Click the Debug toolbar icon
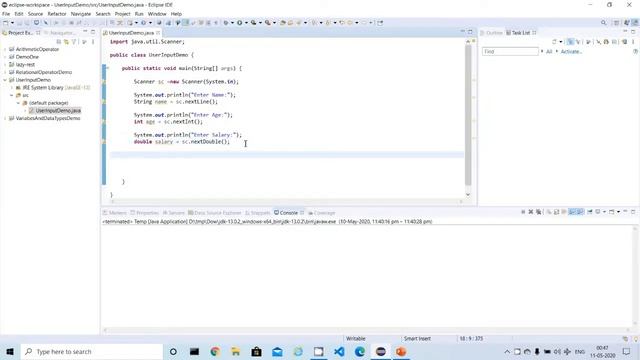Screen dimensions: 640x360 226,23
